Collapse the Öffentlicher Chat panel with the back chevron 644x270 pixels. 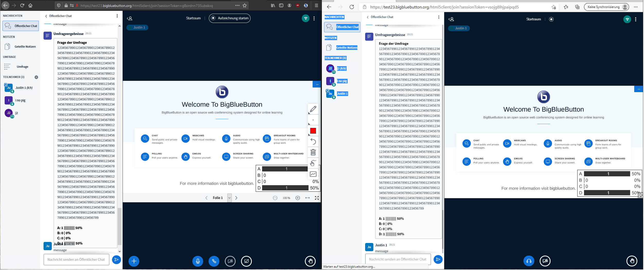click(x=46, y=16)
